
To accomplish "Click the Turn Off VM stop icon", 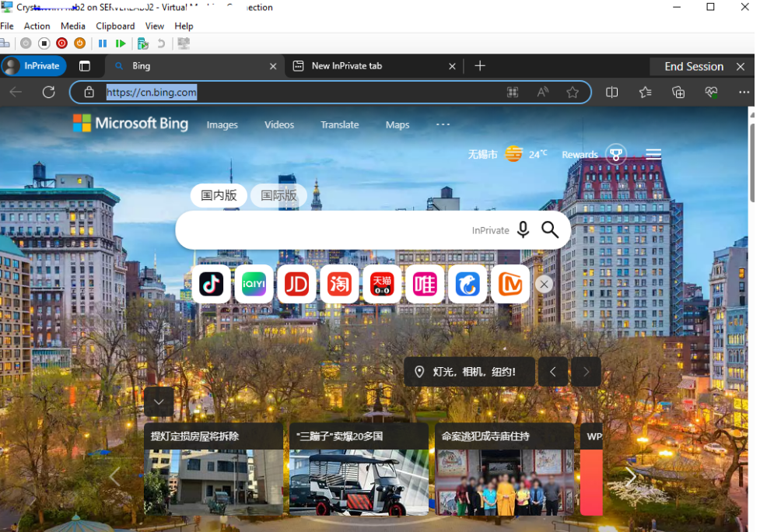I will [44, 44].
